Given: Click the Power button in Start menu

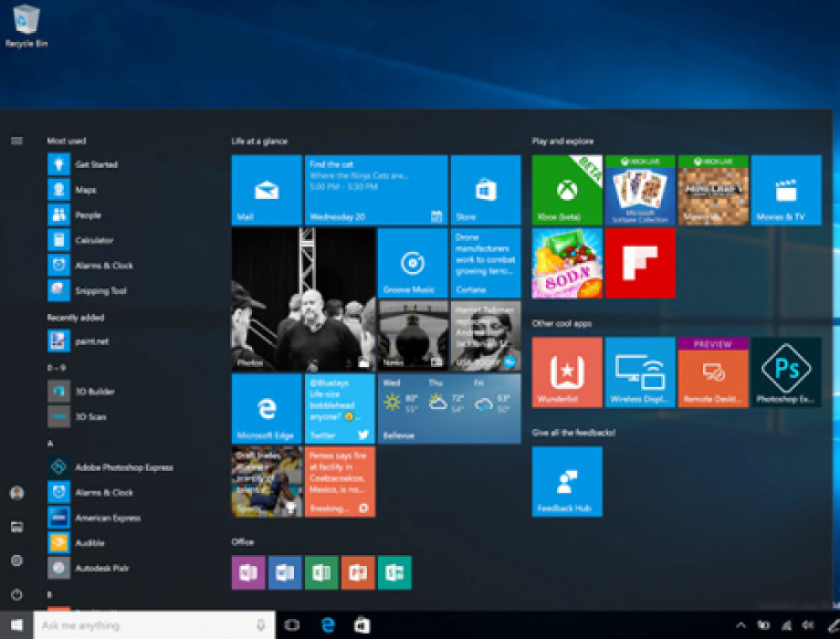Looking at the screenshot, I should [x=17, y=594].
